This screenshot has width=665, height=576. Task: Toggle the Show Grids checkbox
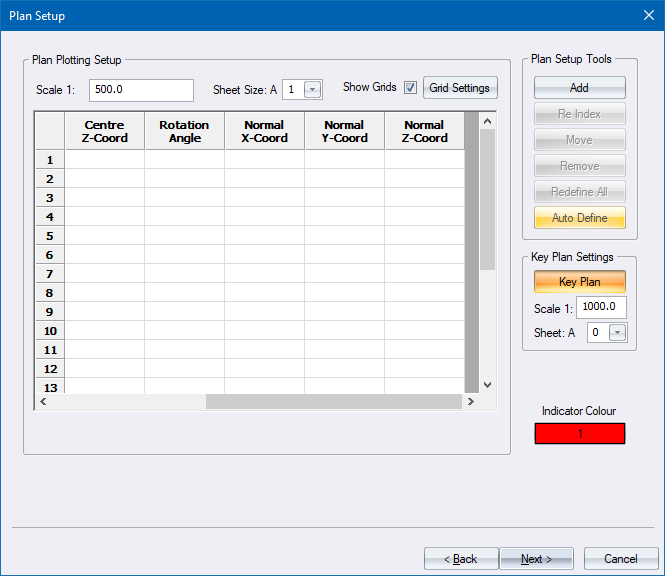pos(411,88)
